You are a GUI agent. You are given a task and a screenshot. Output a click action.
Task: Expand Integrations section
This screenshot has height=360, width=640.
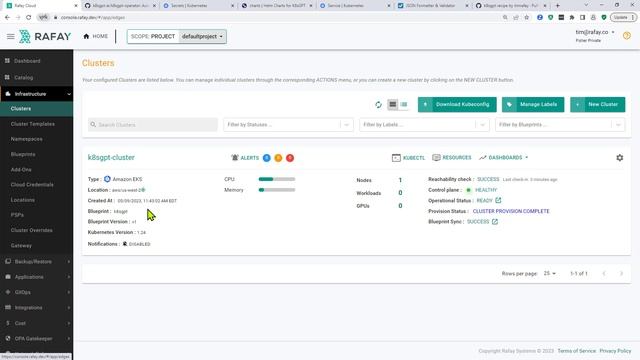coord(37,308)
